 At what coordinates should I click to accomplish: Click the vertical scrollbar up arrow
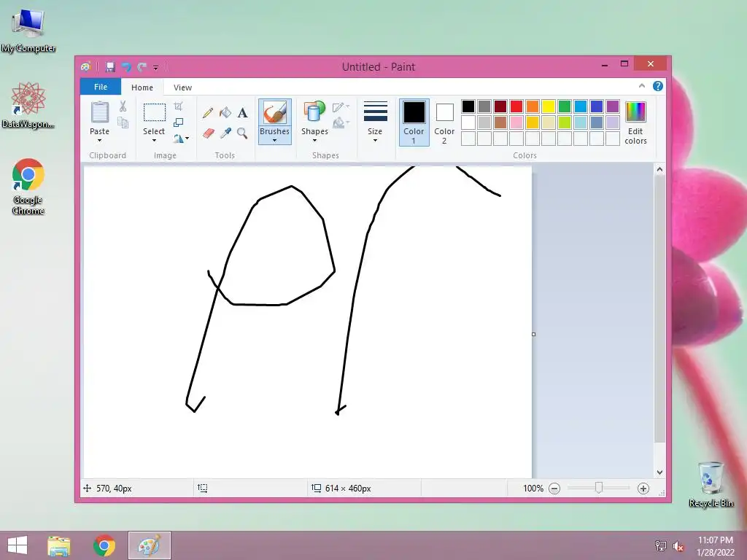pyautogui.click(x=659, y=169)
